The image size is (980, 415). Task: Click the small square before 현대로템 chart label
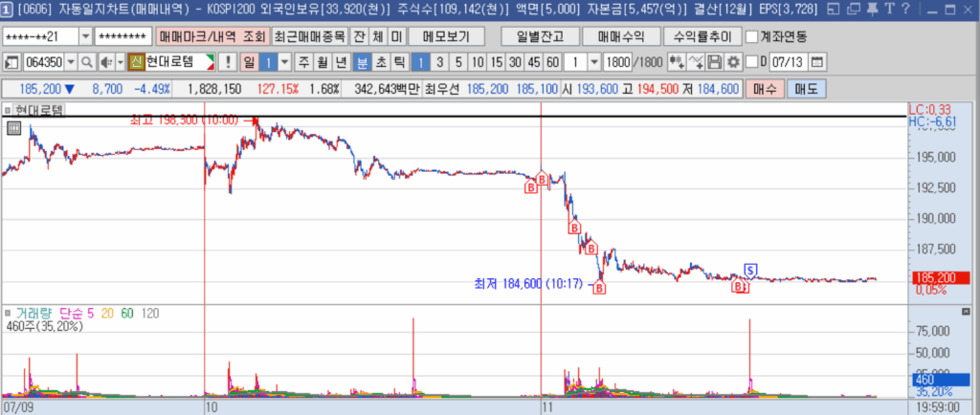[x=8, y=111]
